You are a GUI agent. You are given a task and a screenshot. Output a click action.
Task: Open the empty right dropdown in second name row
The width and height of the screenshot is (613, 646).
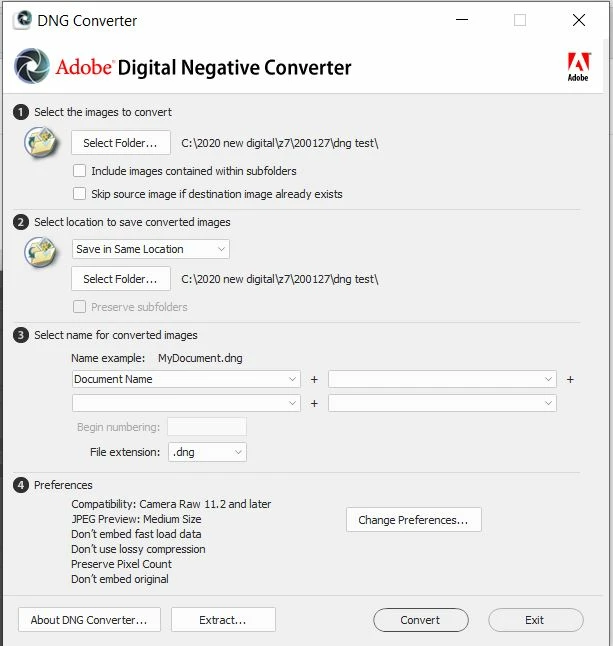click(442, 403)
